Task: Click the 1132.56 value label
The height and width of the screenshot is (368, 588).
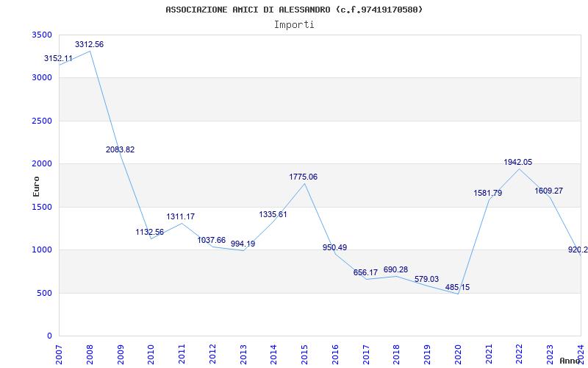Action: pyautogui.click(x=150, y=232)
